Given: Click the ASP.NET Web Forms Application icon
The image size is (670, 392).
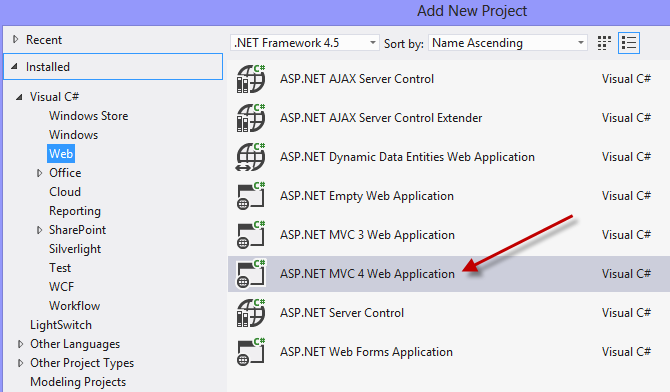Looking at the screenshot, I should click(x=251, y=352).
